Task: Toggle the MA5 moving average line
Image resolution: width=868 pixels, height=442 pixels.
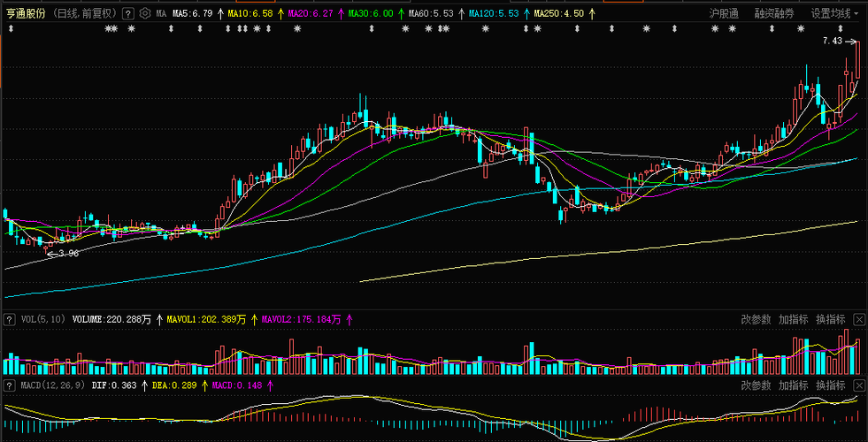Action: (x=192, y=13)
